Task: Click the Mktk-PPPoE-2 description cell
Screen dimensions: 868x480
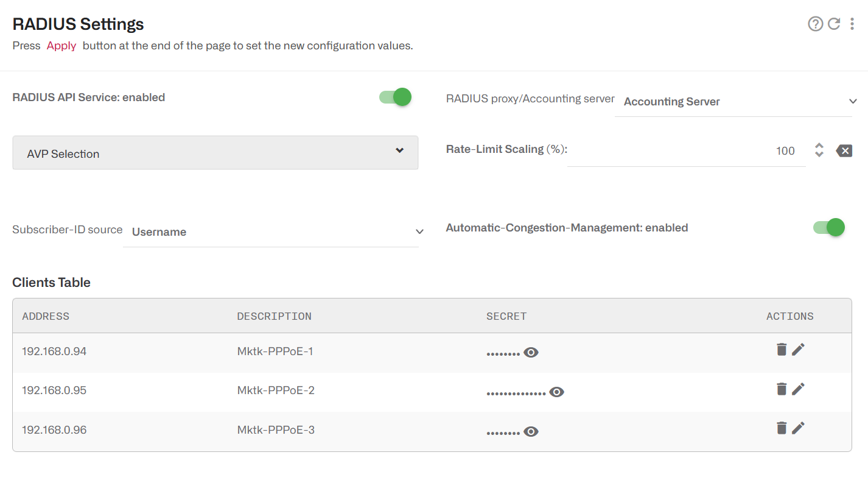Action: click(x=276, y=390)
